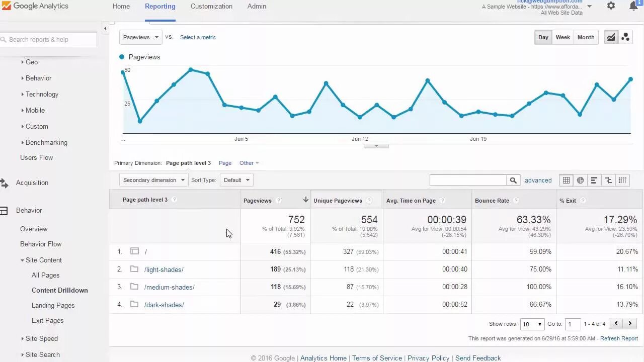Sort by Unique Pageviews column header
Screen dimensions: 644x362
338,201
